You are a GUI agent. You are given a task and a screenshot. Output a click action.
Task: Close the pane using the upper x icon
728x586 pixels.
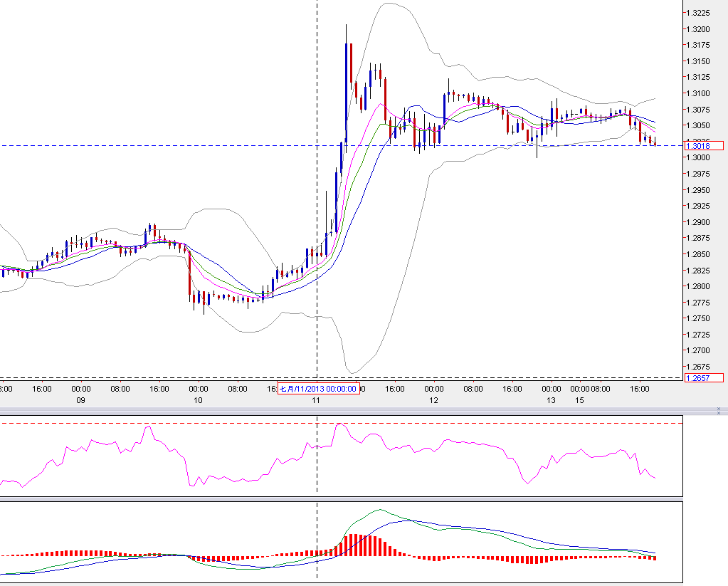point(719,409)
